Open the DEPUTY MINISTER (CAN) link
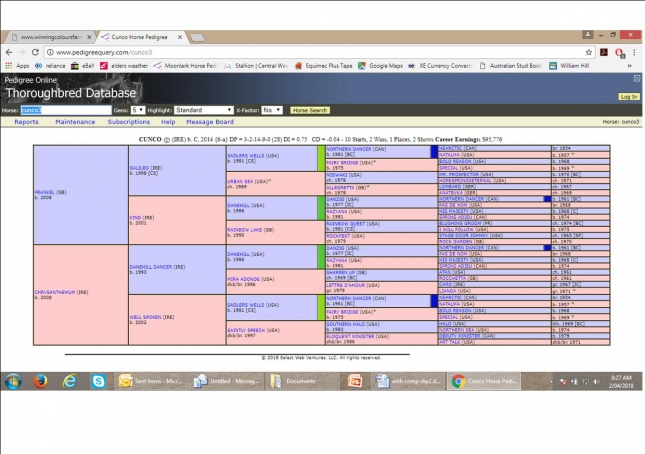The image size is (645, 454). (467, 336)
